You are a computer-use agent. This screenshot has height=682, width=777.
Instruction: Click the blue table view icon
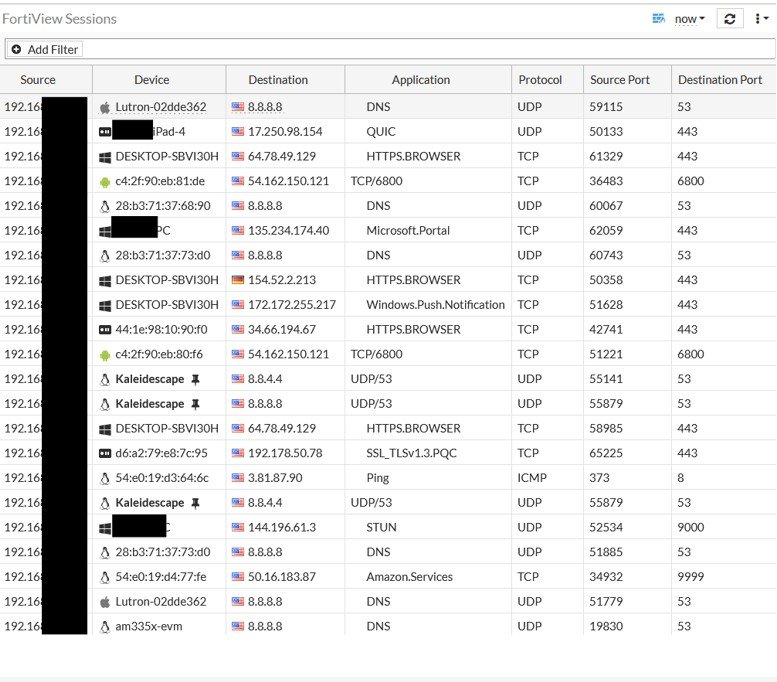click(658, 19)
